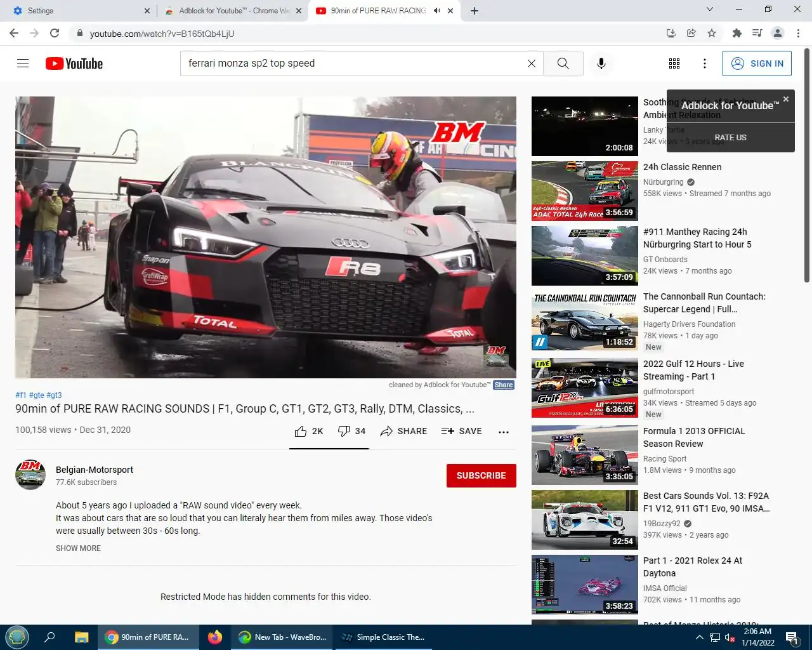This screenshot has width=812, height=650.
Task: Open 2022 Gulf 12 Hours thumbnail
Action: (x=585, y=388)
